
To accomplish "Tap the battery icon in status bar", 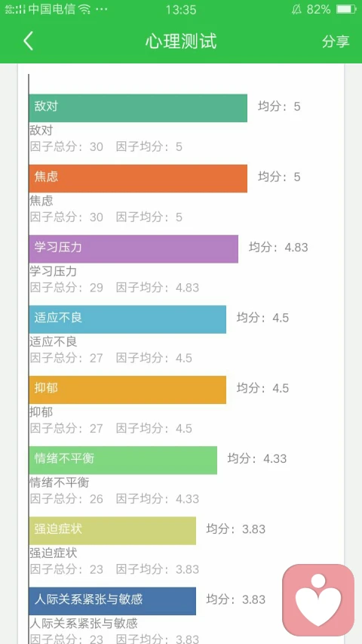I will point(345,9).
